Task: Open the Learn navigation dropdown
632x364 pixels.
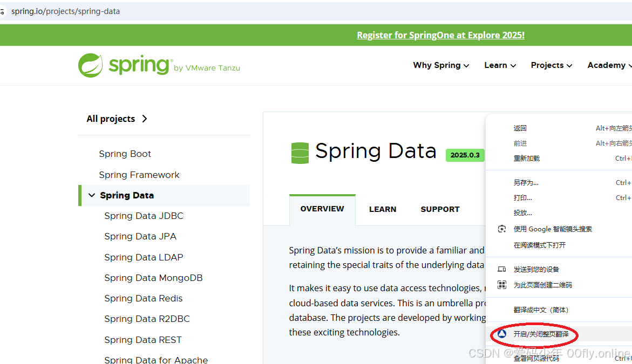Action: 500,65
